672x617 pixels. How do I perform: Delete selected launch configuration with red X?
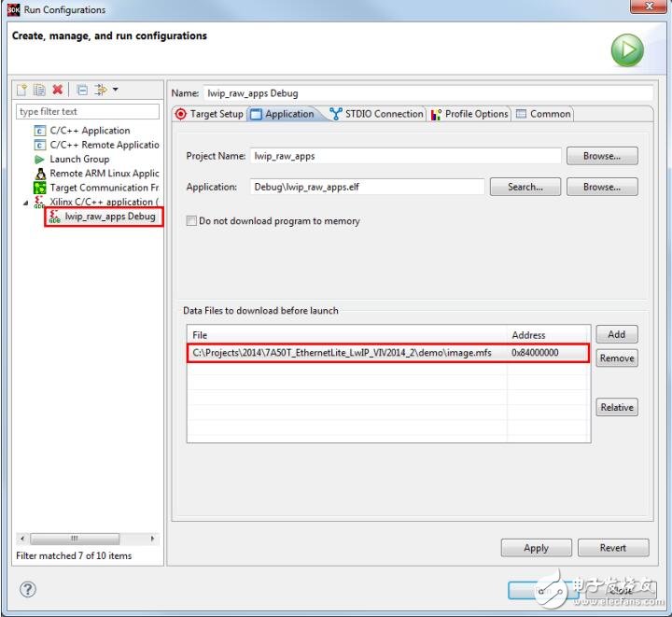58,90
